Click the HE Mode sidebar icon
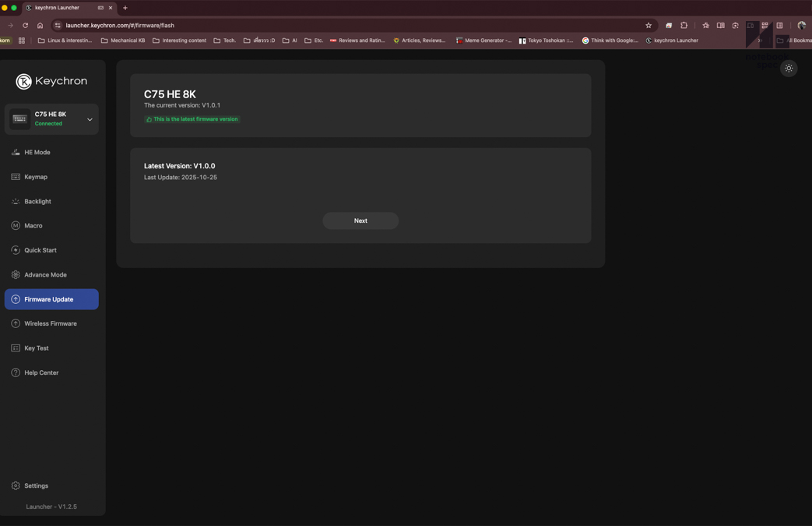 [x=16, y=153]
